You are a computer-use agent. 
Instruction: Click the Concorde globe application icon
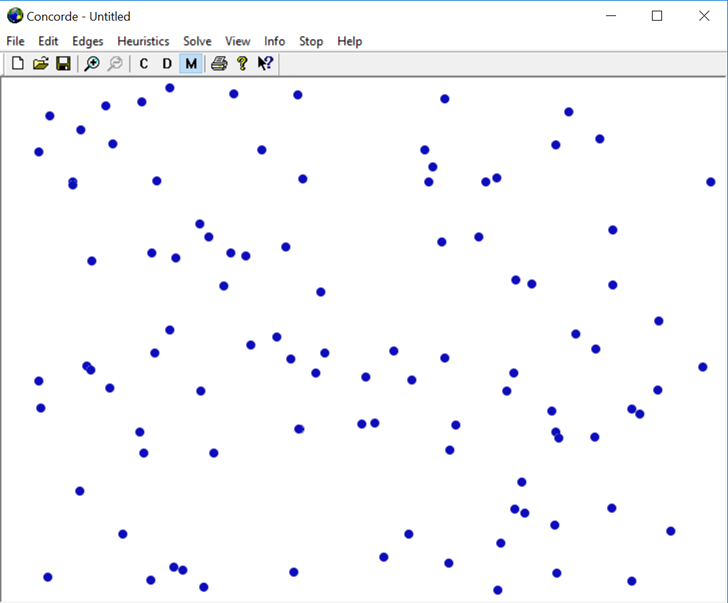coord(15,16)
